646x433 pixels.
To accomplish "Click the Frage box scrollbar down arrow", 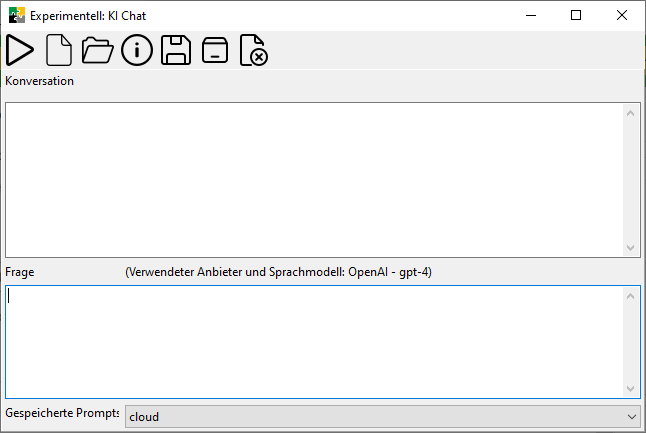I will tap(630, 389).
